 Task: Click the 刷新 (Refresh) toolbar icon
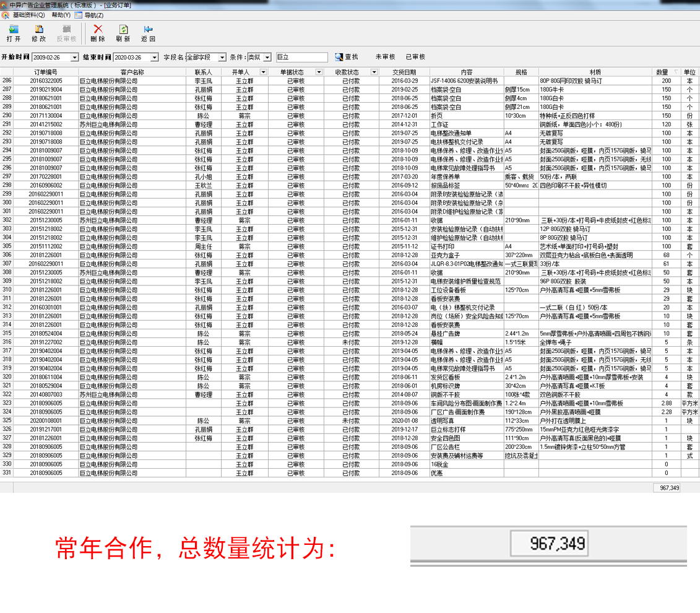pyautogui.click(x=123, y=30)
